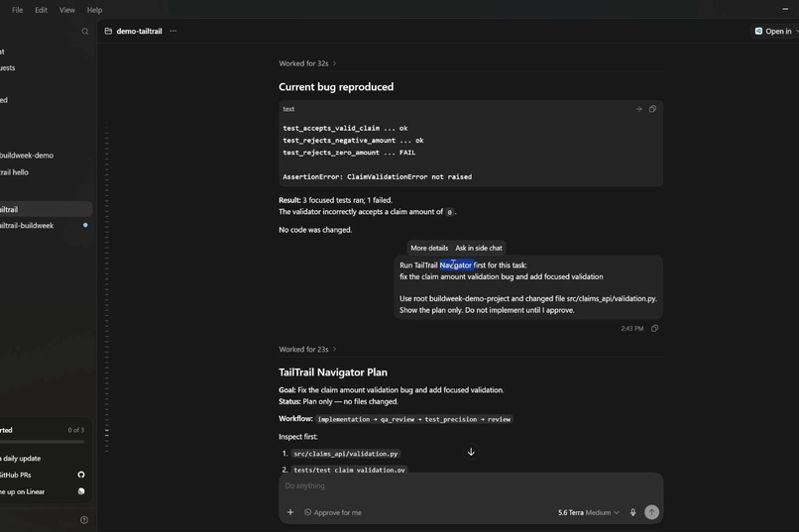Viewport: 799px width, 532px height.
Task: Open the 'Open in' dropdown
Action: pyautogui.click(x=775, y=31)
